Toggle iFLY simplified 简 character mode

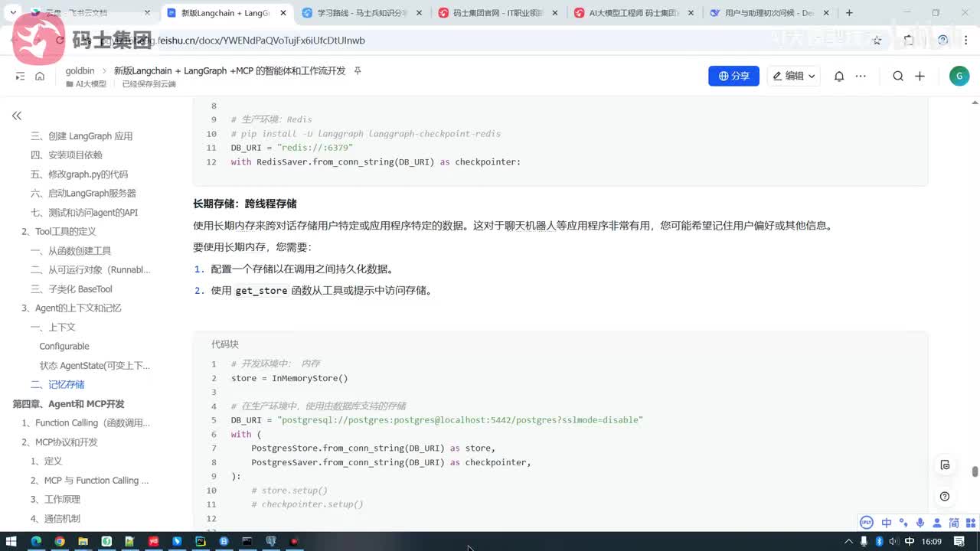[954, 523]
